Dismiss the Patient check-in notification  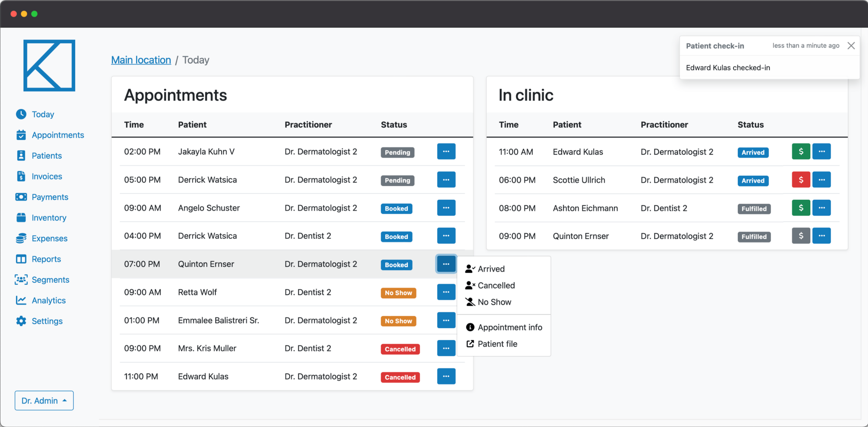tap(851, 46)
